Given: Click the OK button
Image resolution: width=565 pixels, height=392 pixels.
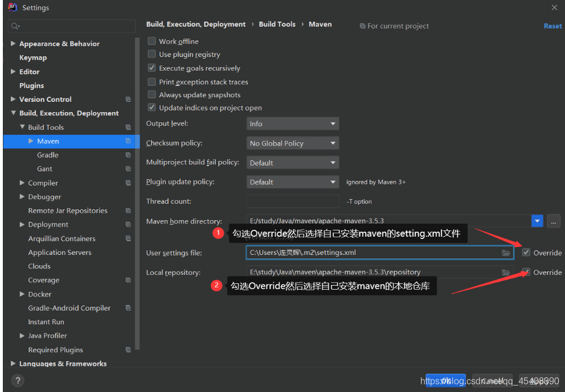Looking at the screenshot, I should tap(445, 381).
